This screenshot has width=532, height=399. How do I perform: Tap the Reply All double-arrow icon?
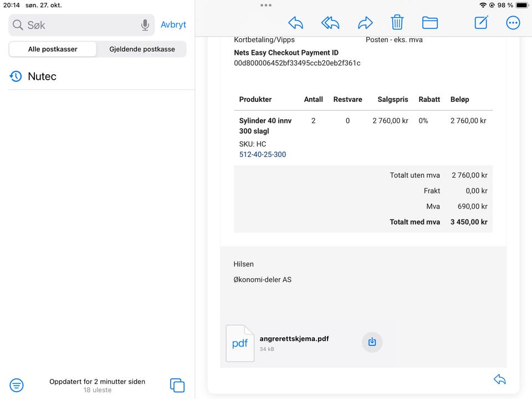[330, 23]
